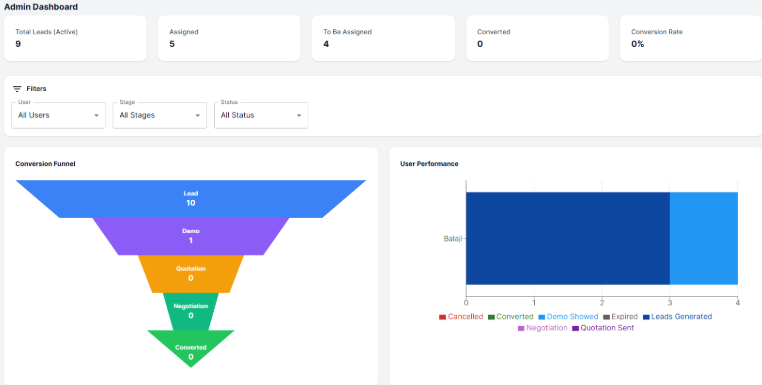Click the Filters funnel icon
The height and width of the screenshot is (385, 762).
pos(17,89)
